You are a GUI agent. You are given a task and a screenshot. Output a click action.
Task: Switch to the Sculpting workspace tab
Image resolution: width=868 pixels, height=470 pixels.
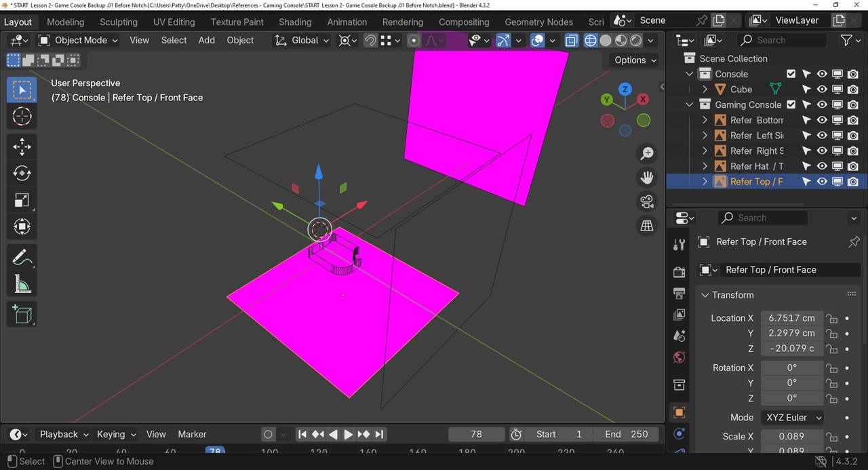tap(119, 22)
